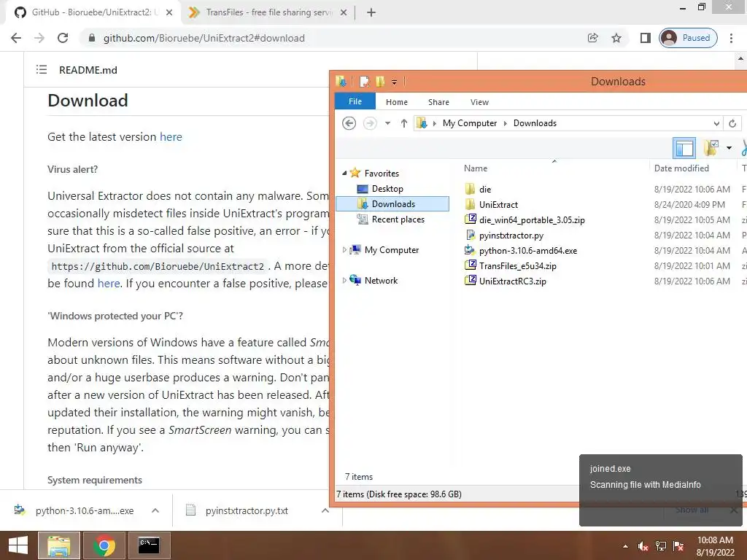Image resolution: width=747 pixels, height=560 pixels.
Task: Select TransFiles_e5u34.zip archive
Action: pos(517,265)
